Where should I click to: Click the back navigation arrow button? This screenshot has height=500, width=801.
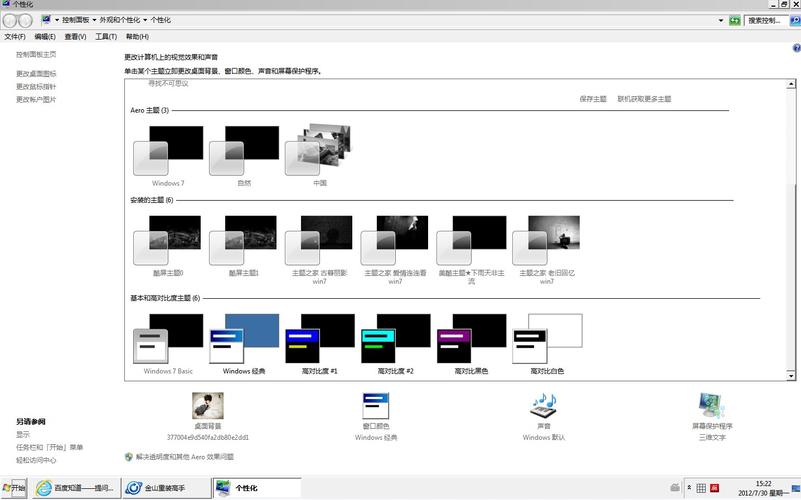[10, 20]
